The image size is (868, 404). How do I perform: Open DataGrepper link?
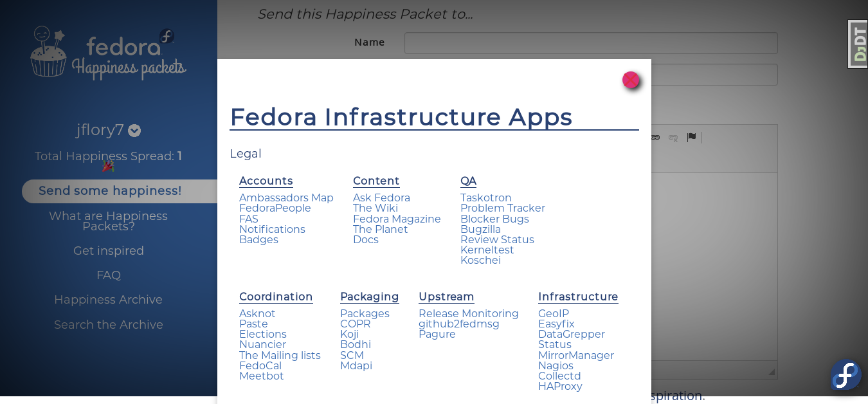(572, 335)
